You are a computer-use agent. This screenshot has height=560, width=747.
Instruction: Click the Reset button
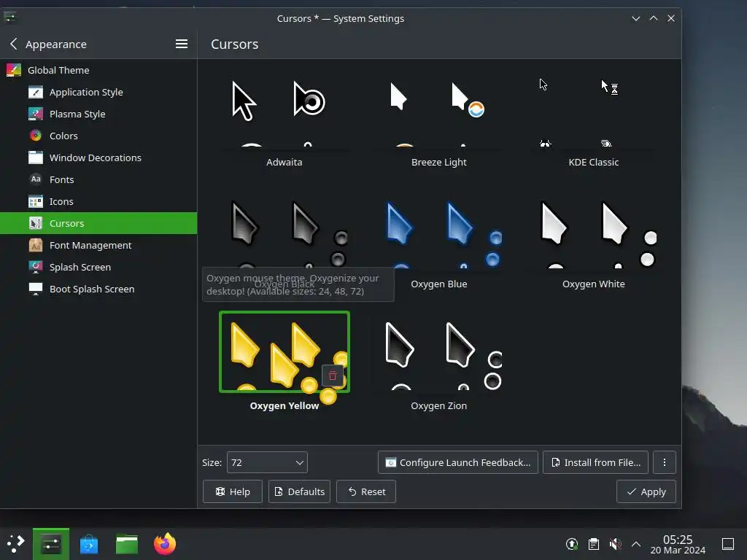click(x=366, y=491)
